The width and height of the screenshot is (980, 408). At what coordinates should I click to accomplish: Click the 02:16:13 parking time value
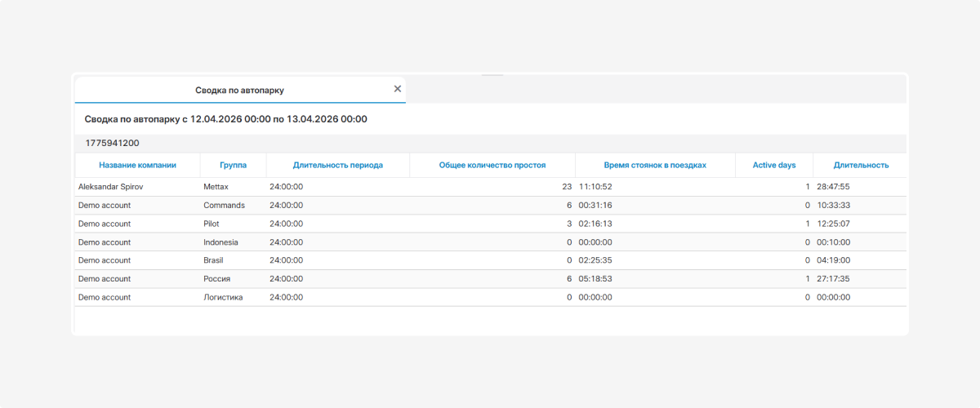tap(595, 224)
